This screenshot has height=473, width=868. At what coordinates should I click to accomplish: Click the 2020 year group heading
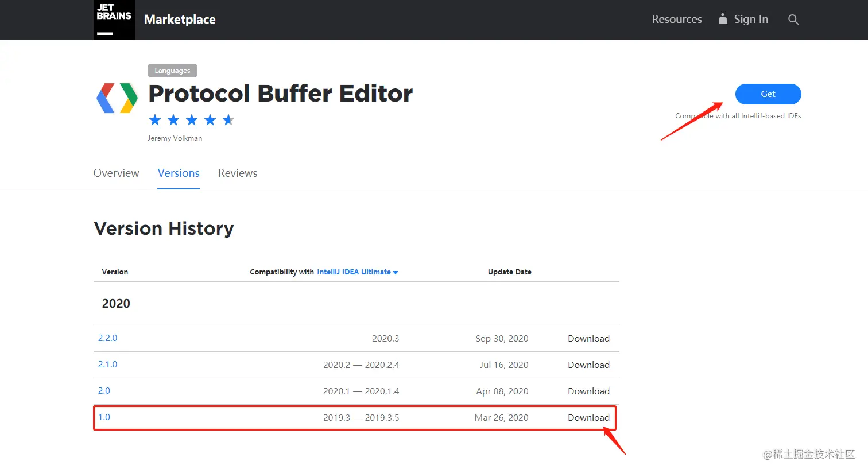116,304
